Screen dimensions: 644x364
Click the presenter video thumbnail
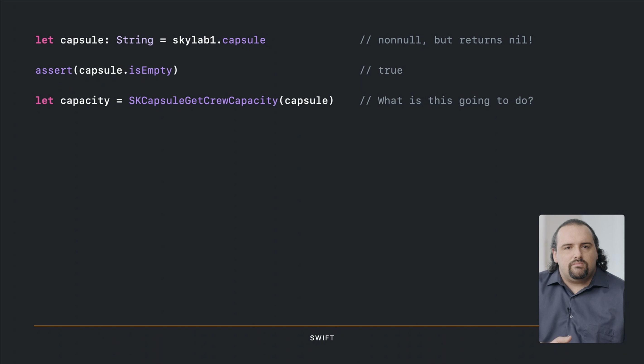582,279
